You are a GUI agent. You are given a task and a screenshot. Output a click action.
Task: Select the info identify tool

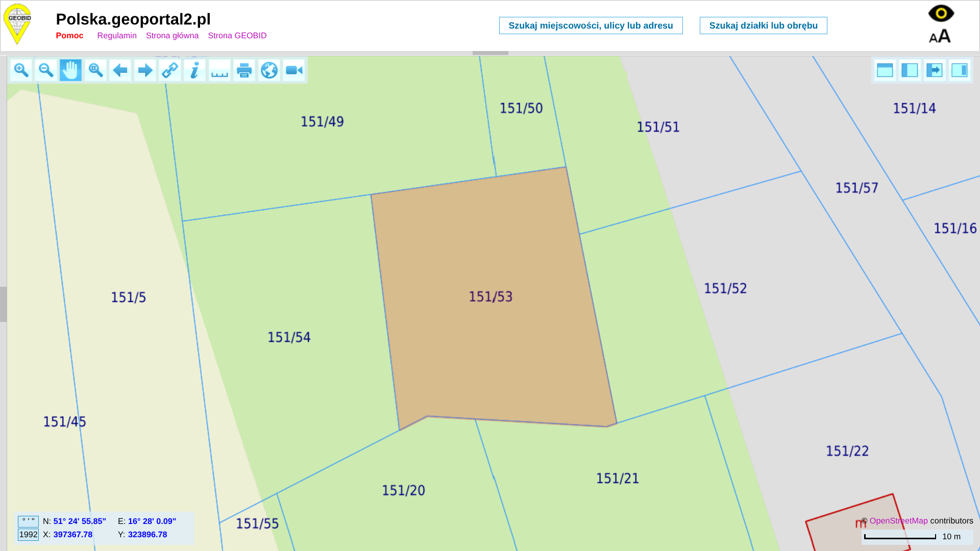(x=194, y=70)
